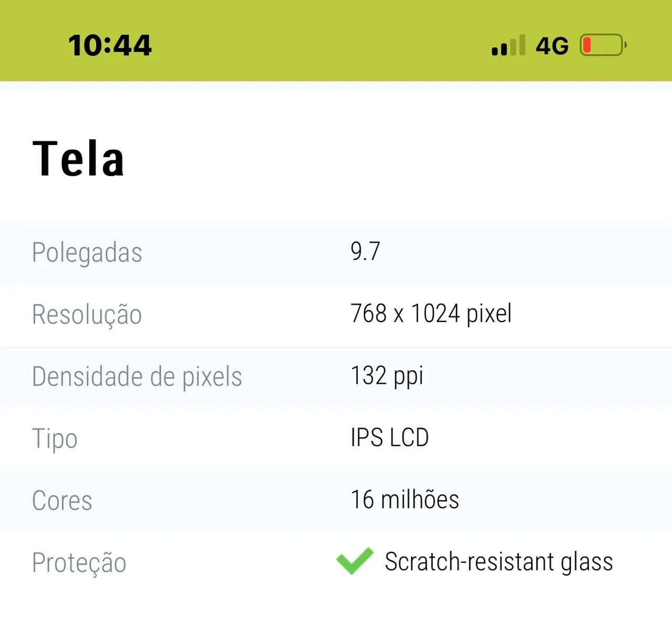Click the 16 milhões value
This screenshot has width=672, height=625.
click(405, 499)
